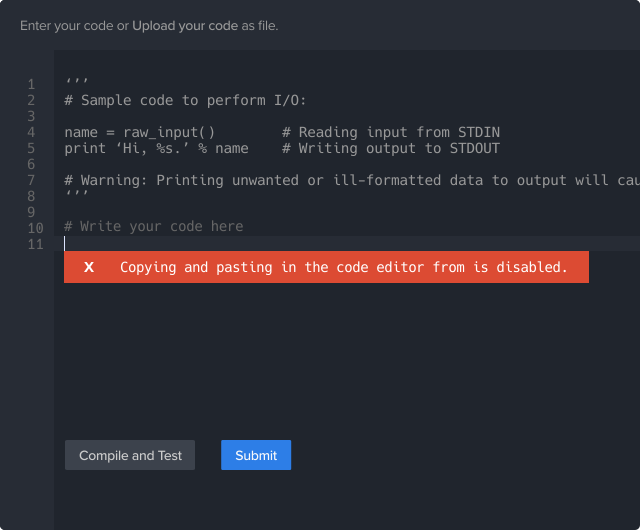
Task: Click line number 11 in the gutter
Action: (35, 244)
